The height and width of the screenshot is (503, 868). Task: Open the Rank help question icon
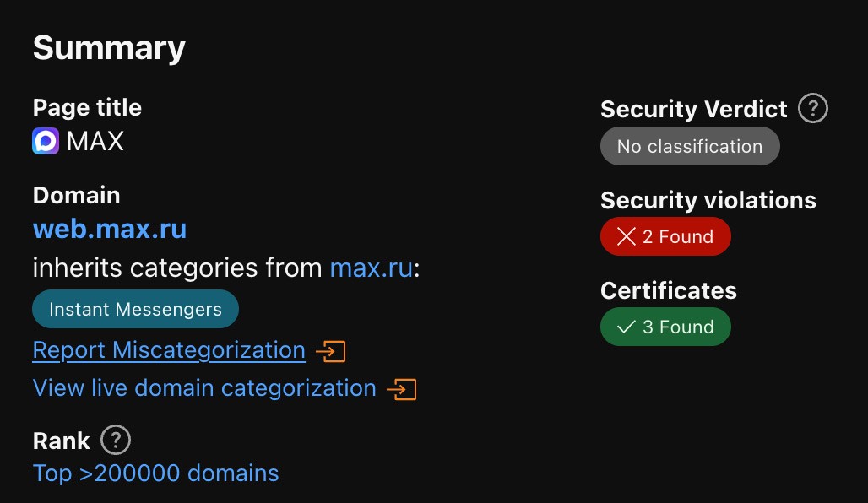click(116, 440)
